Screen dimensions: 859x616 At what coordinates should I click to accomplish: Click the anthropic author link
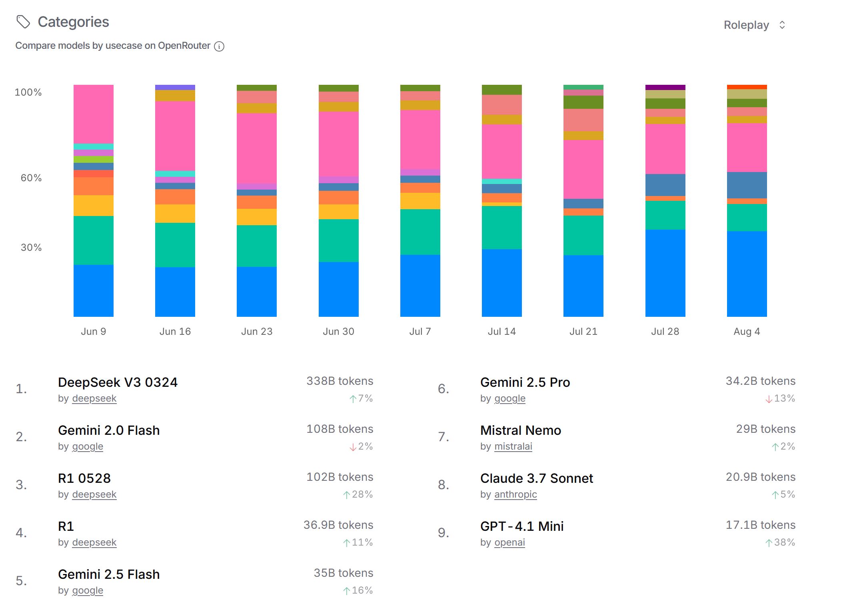[x=515, y=495]
